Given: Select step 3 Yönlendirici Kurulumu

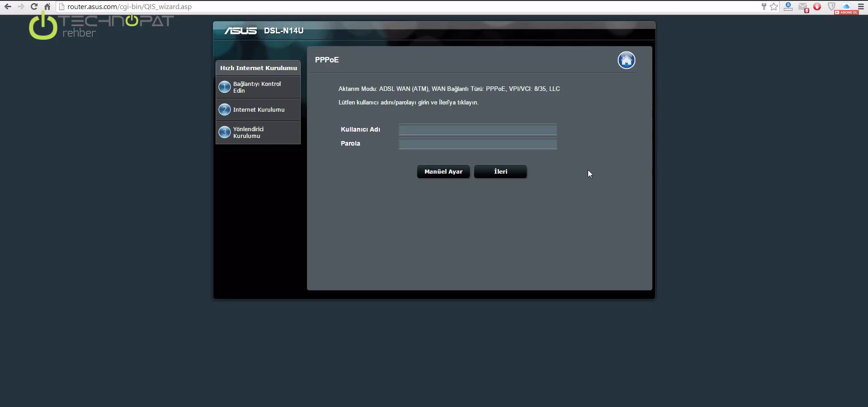Looking at the screenshot, I should [x=258, y=133].
